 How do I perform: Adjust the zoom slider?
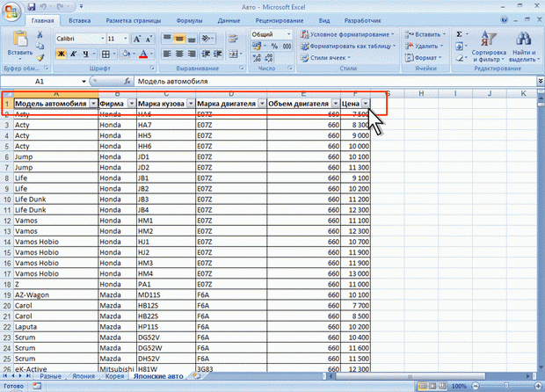[506, 386]
